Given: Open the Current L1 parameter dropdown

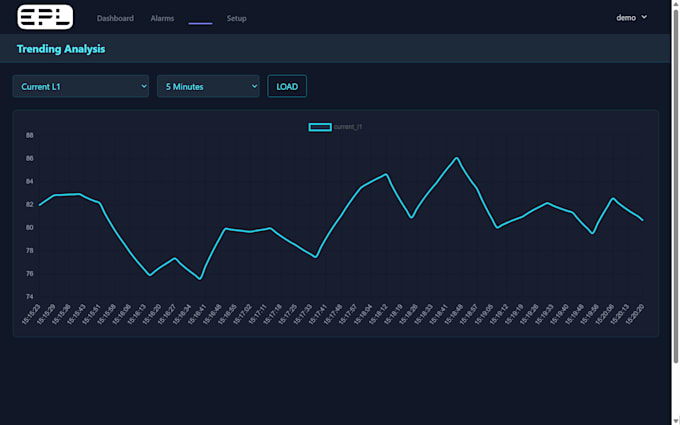Looking at the screenshot, I should pos(81,86).
